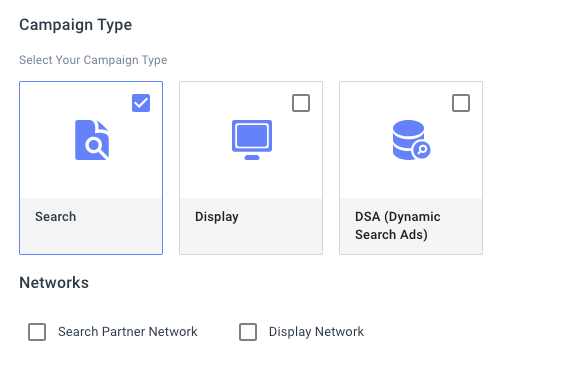Click the Display monitor icon
The width and height of the screenshot is (588, 386).
click(252, 140)
